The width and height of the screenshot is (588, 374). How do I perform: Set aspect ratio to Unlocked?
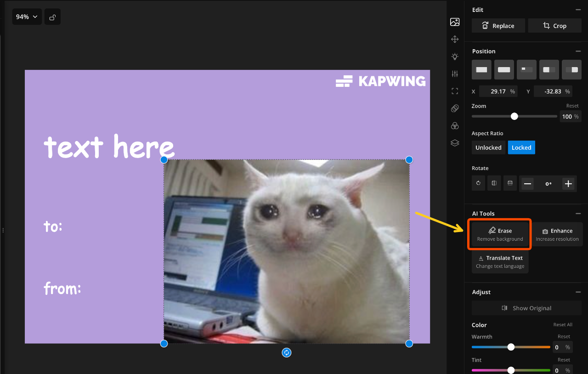[x=488, y=147]
